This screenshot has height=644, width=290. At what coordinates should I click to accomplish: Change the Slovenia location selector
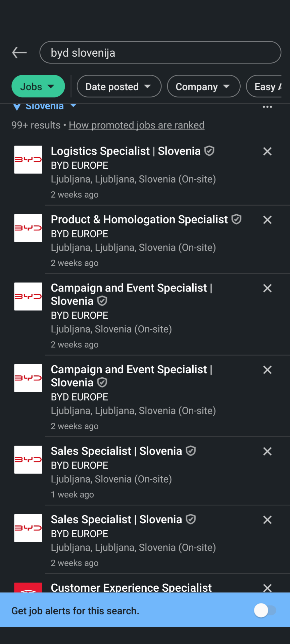click(45, 107)
